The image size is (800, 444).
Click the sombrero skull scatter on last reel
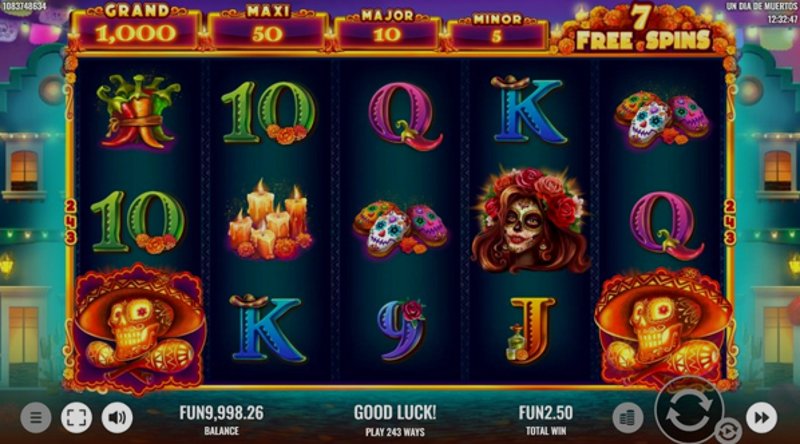click(663, 330)
